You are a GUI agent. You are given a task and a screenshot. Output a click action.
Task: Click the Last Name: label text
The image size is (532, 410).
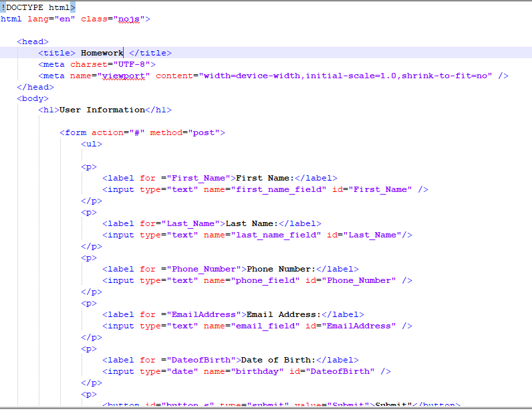252,223
